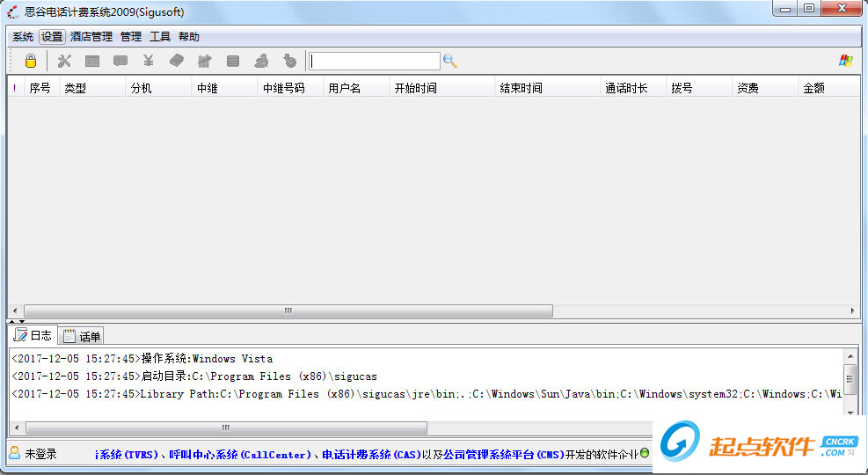The image size is (868, 475).
Task: Click the log vertical scrollbar up arrow
Action: pos(850,356)
